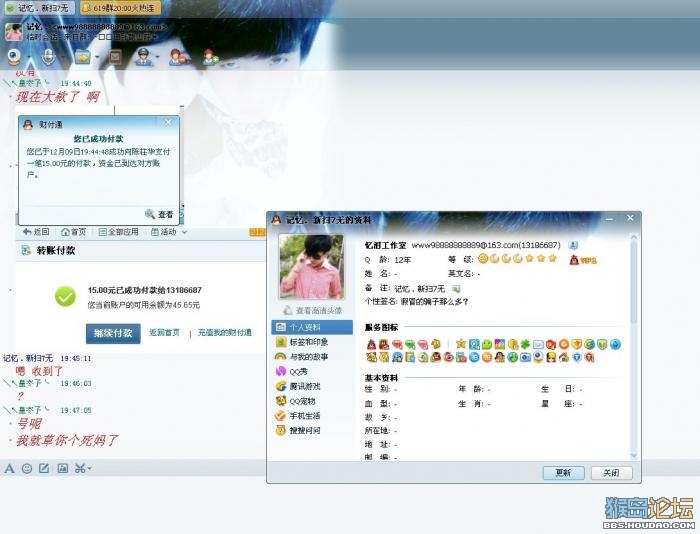Click the edit remark icon next to 备注
Image resolution: width=700 pixels, height=534 pixels.
click(456, 289)
